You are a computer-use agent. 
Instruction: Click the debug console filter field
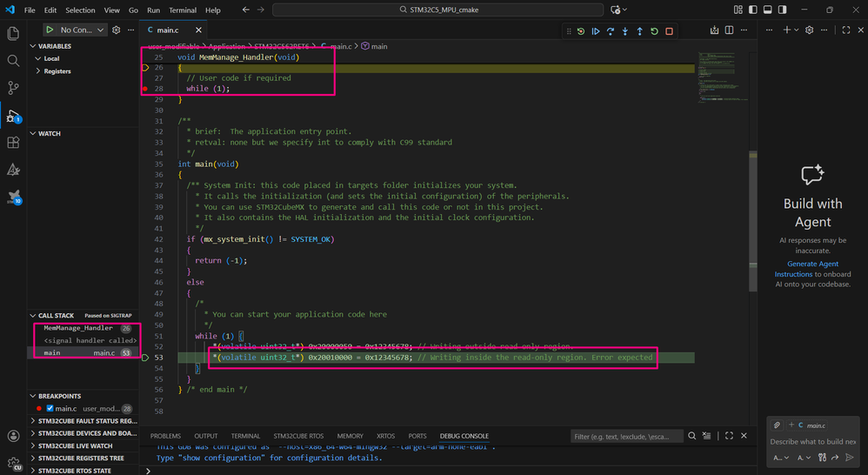(626, 436)
